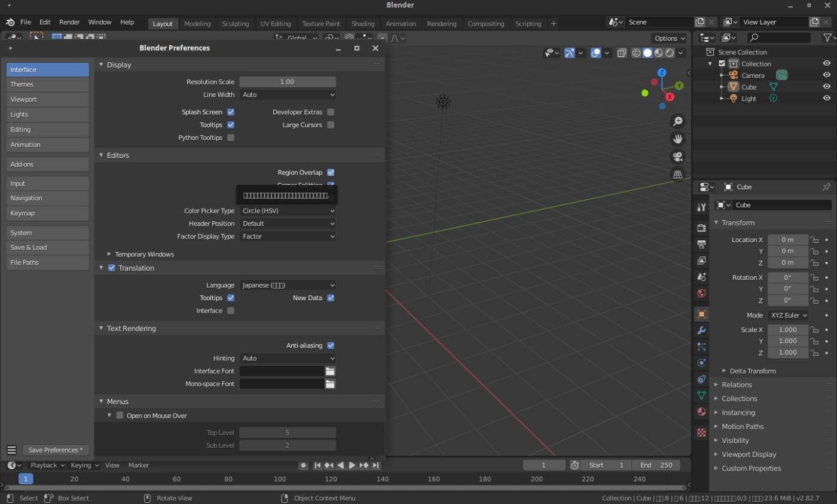The width and height of the screenshot is (837, 504).
Task: Open the Modifier properties wrench tab
Action: [x=701, y=331]
